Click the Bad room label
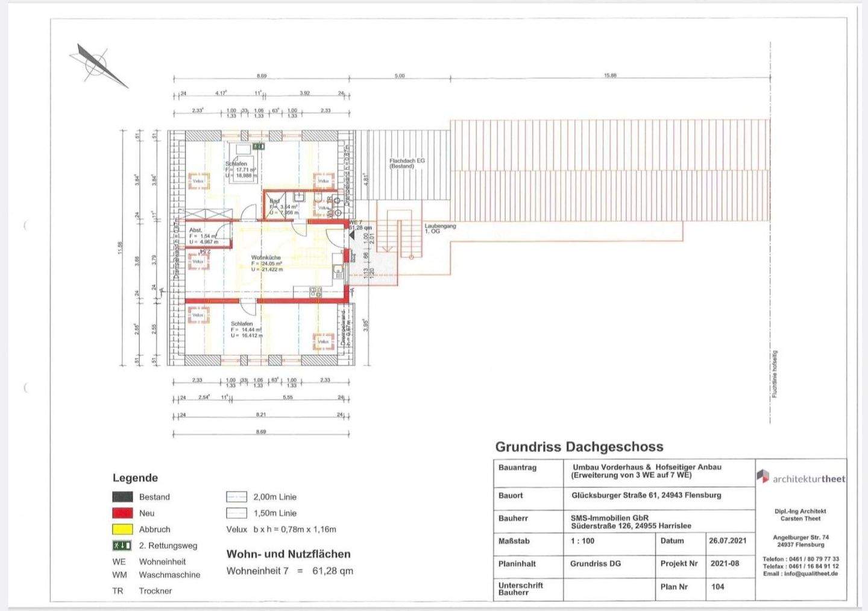 (x=275, y=201)
